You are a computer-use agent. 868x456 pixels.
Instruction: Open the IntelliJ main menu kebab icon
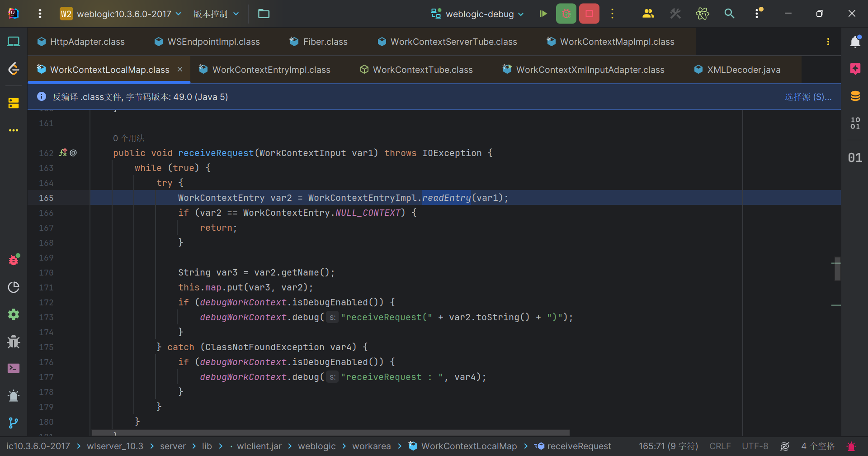click(x=40, y=14)
